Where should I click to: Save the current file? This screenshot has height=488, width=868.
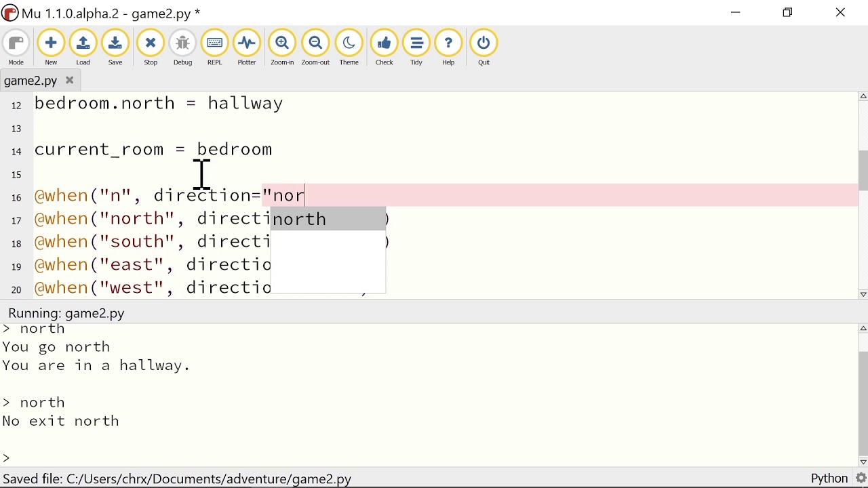click(116, 47)
